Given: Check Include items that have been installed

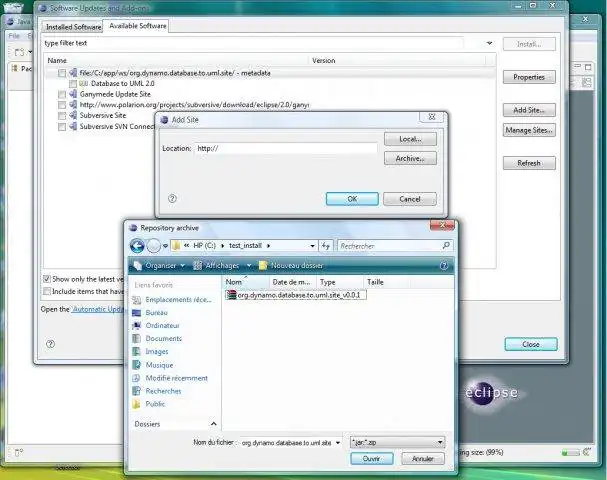Looking at the screenshot, I should (x=47, y=291).
